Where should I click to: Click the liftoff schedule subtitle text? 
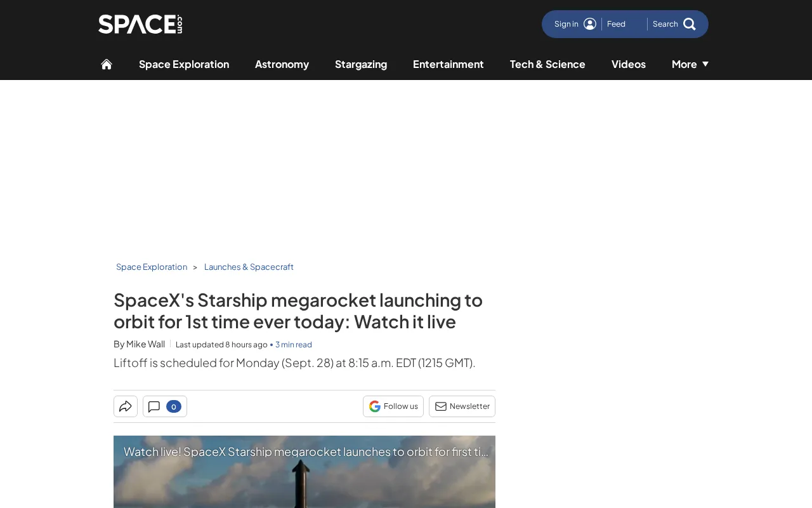click(x=294, y=363)
